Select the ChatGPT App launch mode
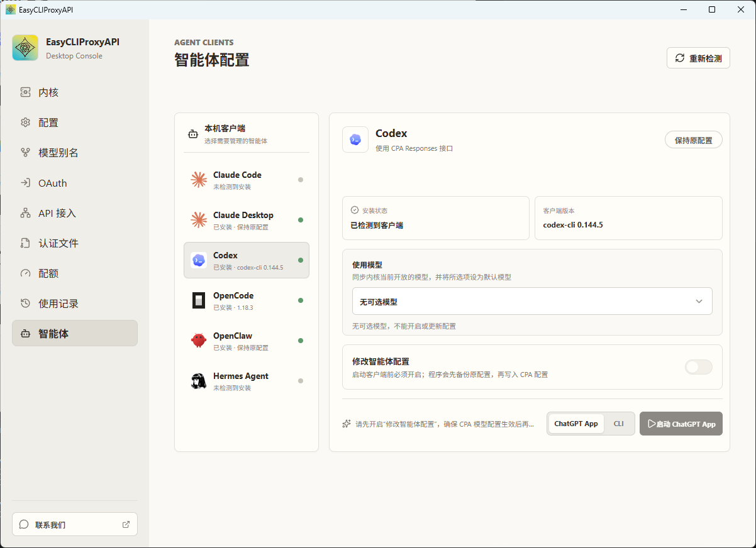This screenshot has width=756, height=548. point(576,424)
